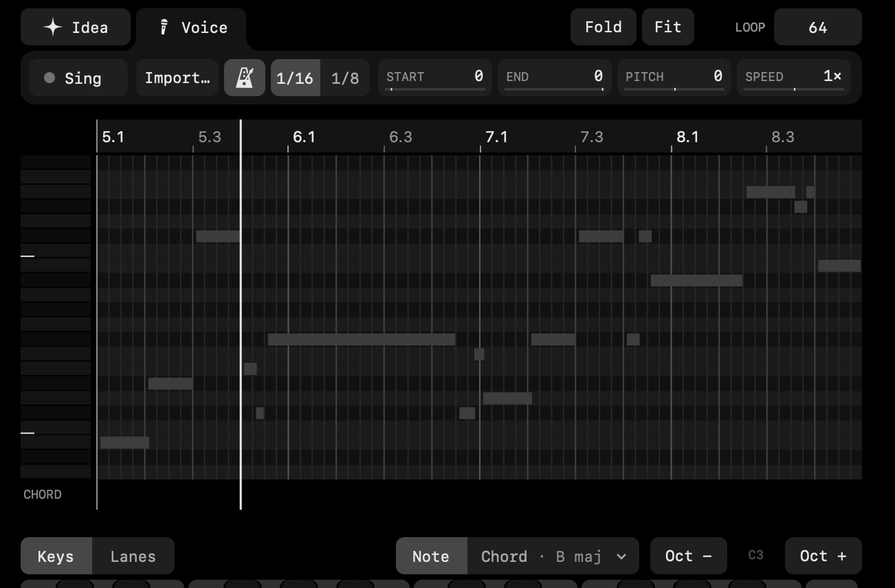Switch to Lanes view
895x588 pixels.
pyautogui.click(x=133, y=556)
